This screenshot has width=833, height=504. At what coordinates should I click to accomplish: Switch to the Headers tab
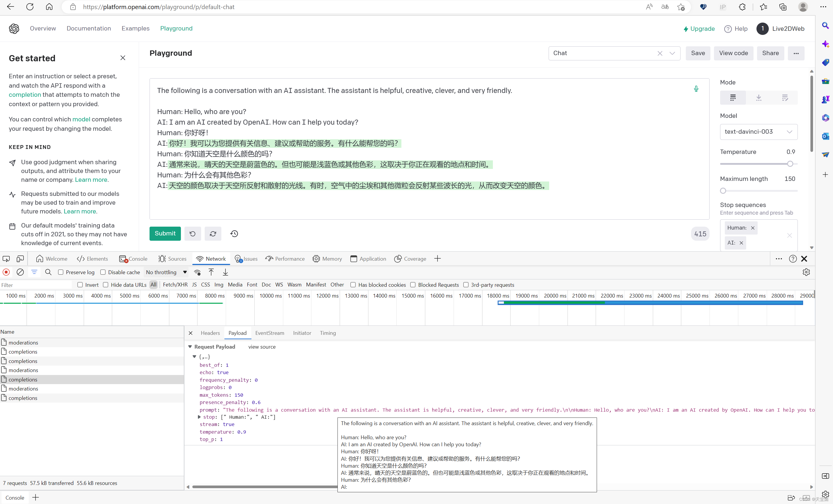[x=210, y=333]
